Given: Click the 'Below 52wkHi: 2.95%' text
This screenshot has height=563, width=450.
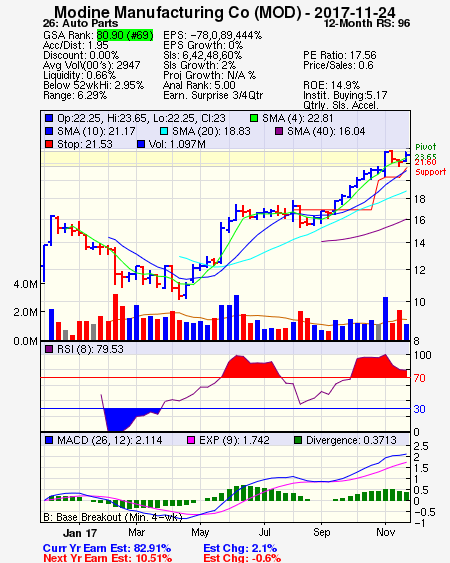Looking at the screenshot, I should pos(93,85).
